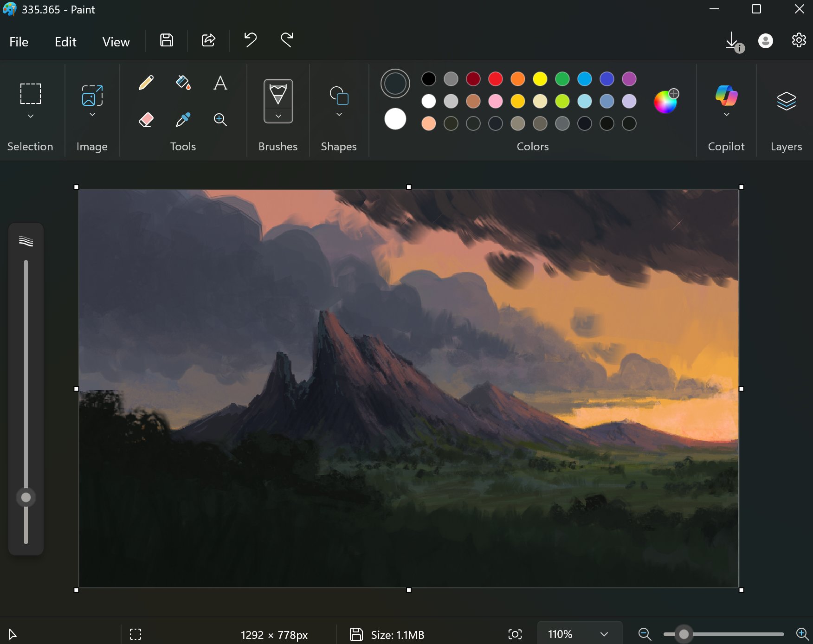
Task: Click the Copilot icon
Action: (x=726, y=95)
